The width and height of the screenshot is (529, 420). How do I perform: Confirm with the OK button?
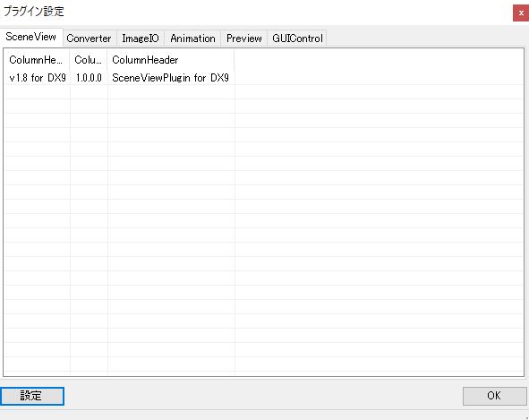click(x=494, y=396)
